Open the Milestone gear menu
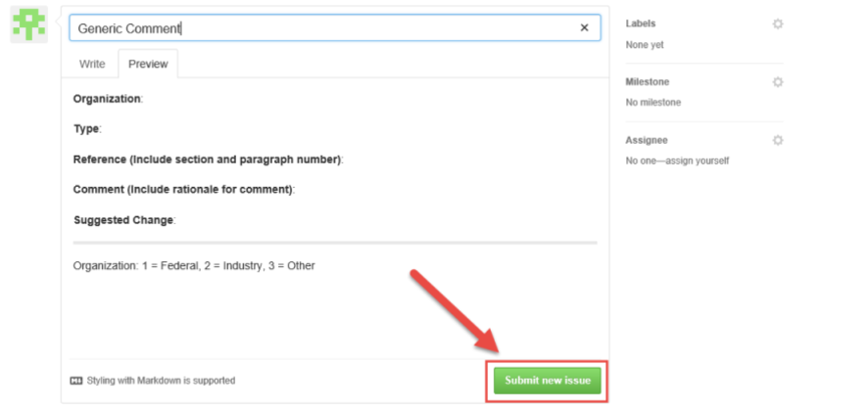868x411 pixels. coord(778,82)
